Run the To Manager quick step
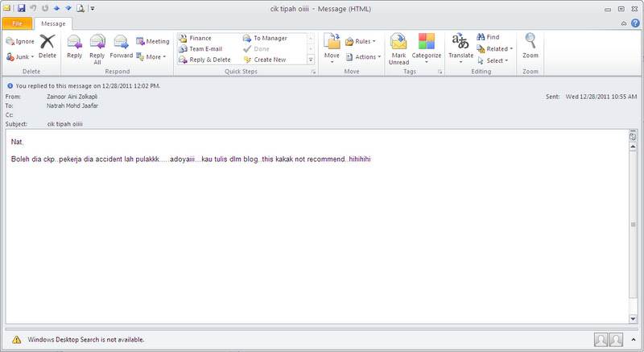 pos(265,38)
